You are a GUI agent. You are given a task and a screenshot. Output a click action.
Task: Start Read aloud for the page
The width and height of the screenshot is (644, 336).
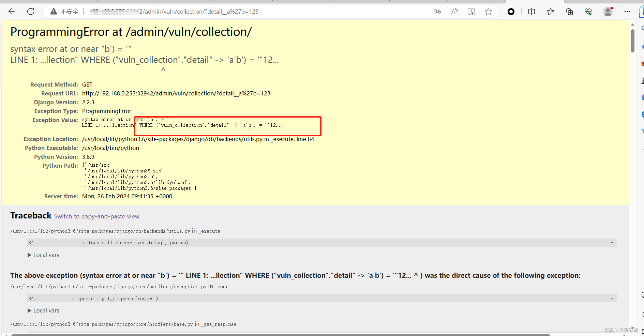(454, 11)
